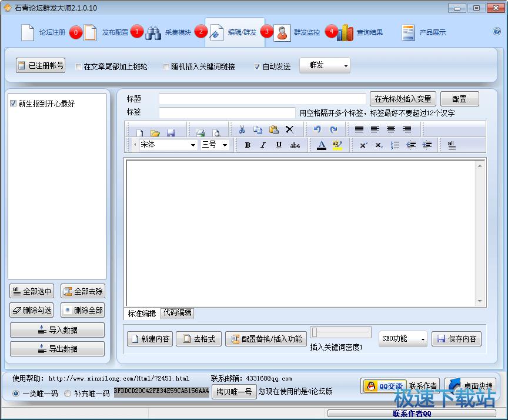Image resolution: width=508 pixels, height=420 pixels.
Task: Apply underline formatting icon
Action: (x=279, y=145)
